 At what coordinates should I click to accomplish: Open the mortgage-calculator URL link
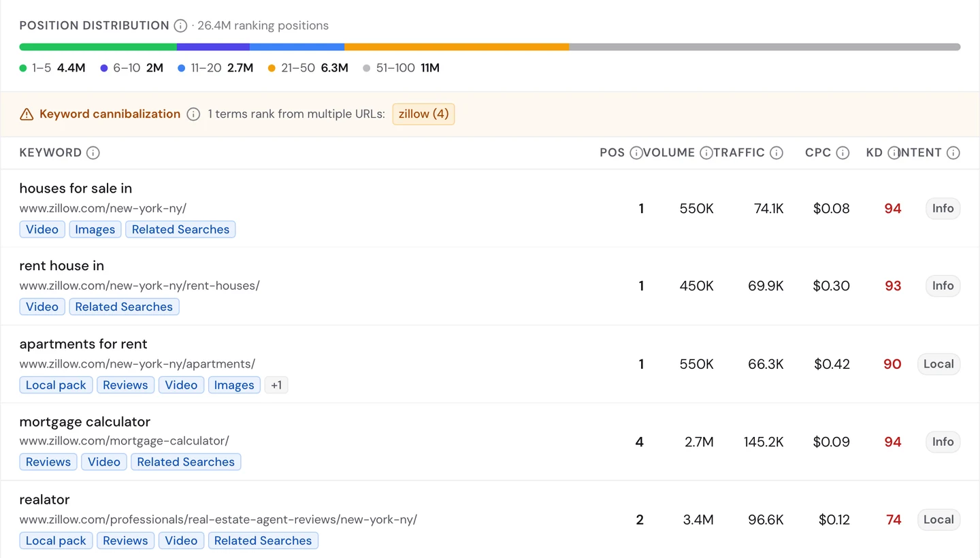(125, 441)
